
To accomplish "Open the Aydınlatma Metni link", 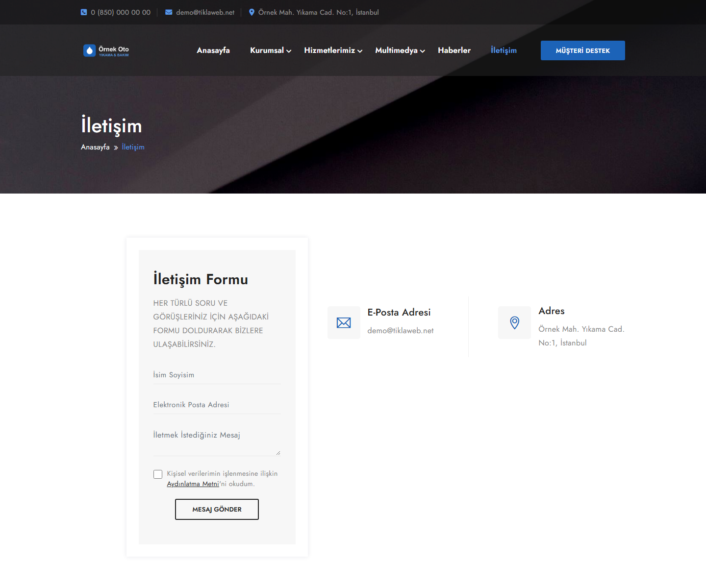I will tap(193, 484).
